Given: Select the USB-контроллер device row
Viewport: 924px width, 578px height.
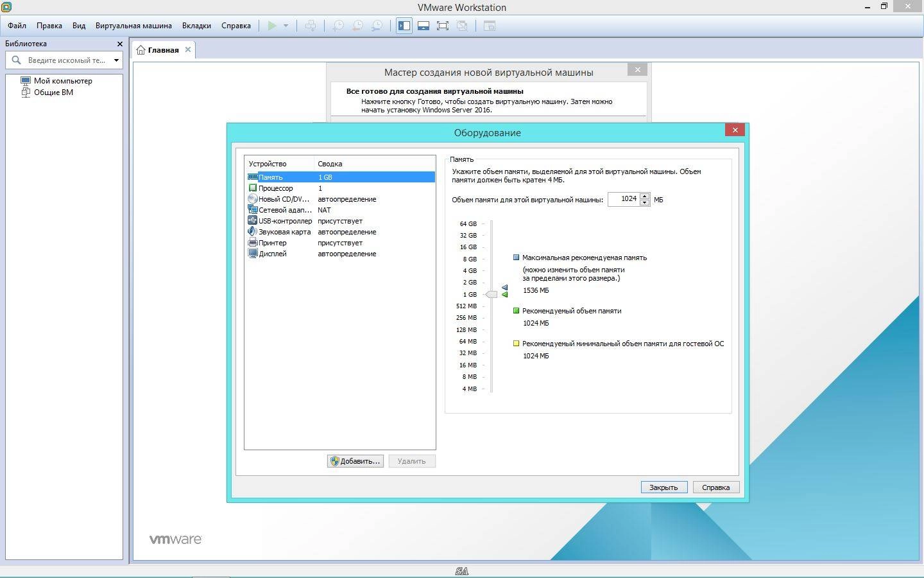Looking at the screenshot, I should pyautogui.click(x=340, y=221).
